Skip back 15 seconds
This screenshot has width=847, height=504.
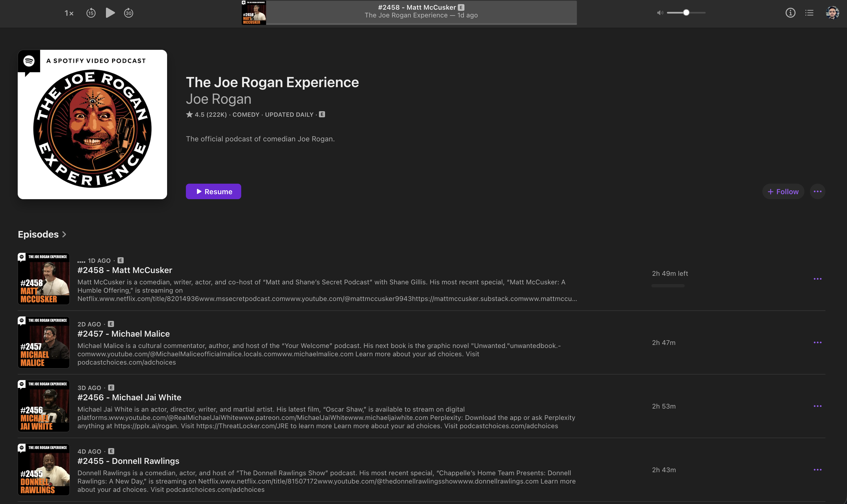(x=91, y=13)
